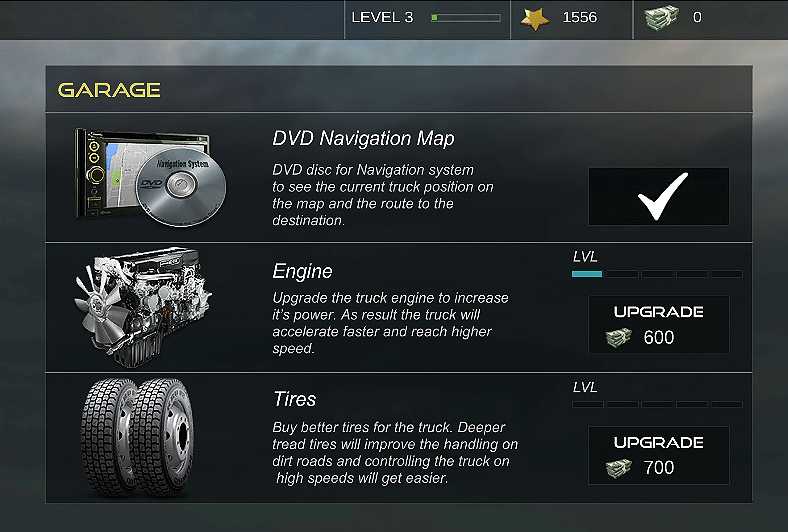Image resolution: width=788 pixels, height=532 pixels.
Task: Click the Engine title text
Action: coord(303,271)
